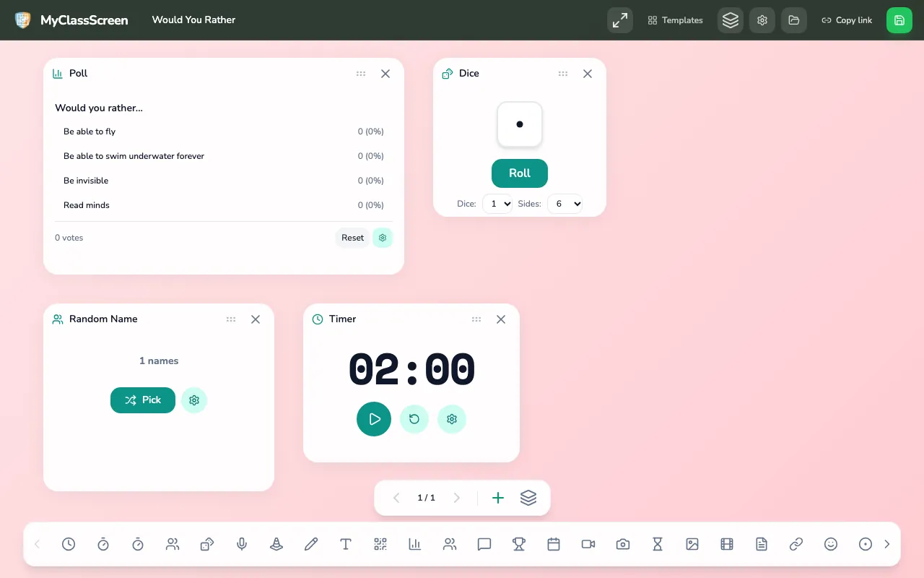The image size is (924, 578).
Task: Add a dice widget from the bottom toolbar
Action: [207, 544]
